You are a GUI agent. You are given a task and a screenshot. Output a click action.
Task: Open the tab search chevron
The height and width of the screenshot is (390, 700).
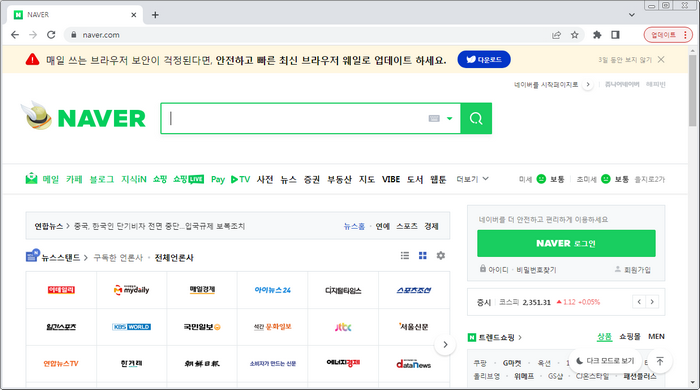(x=632, y=15)
